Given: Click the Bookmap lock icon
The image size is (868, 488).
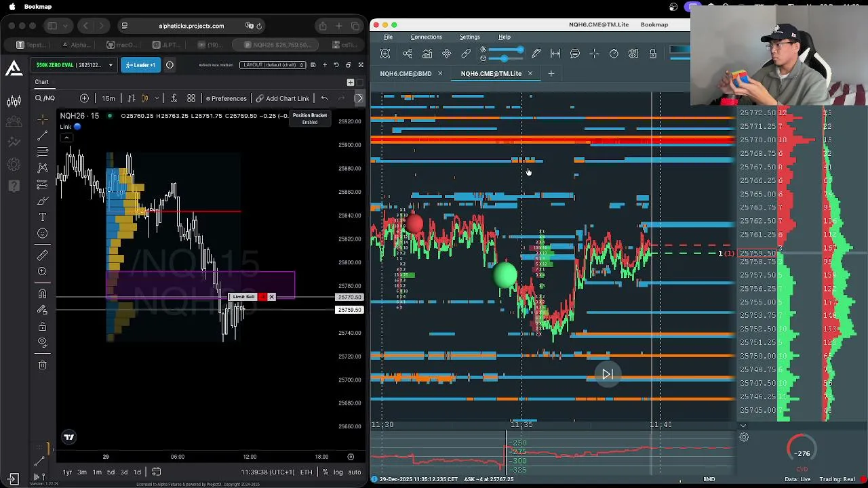Looking at the screenshot, I should coord(652,54).
